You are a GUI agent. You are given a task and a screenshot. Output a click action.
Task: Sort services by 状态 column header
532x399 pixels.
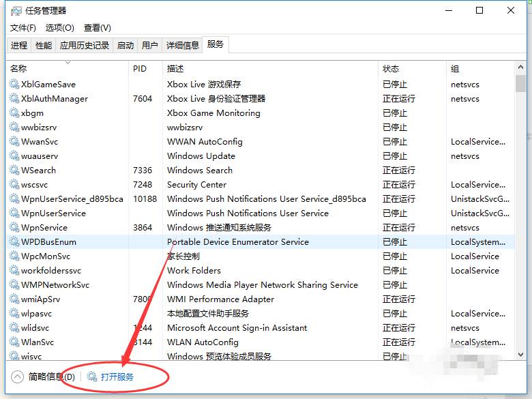click(412, 68)
